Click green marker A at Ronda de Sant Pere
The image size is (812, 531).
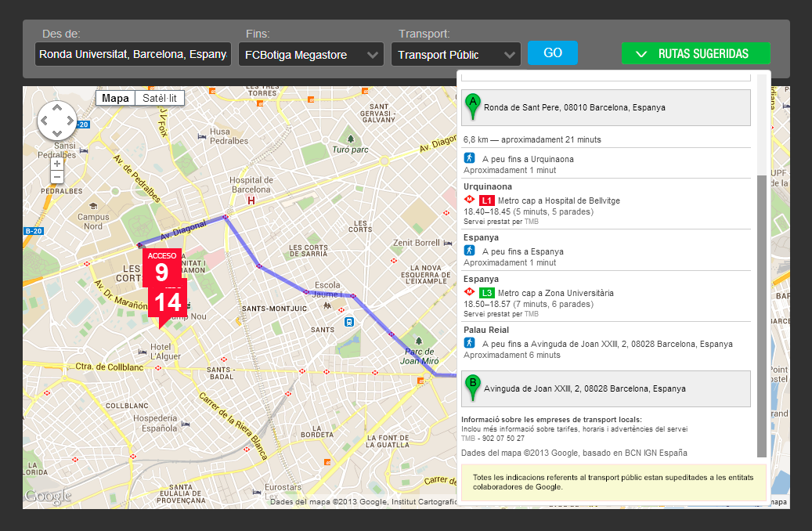(472, 107)
